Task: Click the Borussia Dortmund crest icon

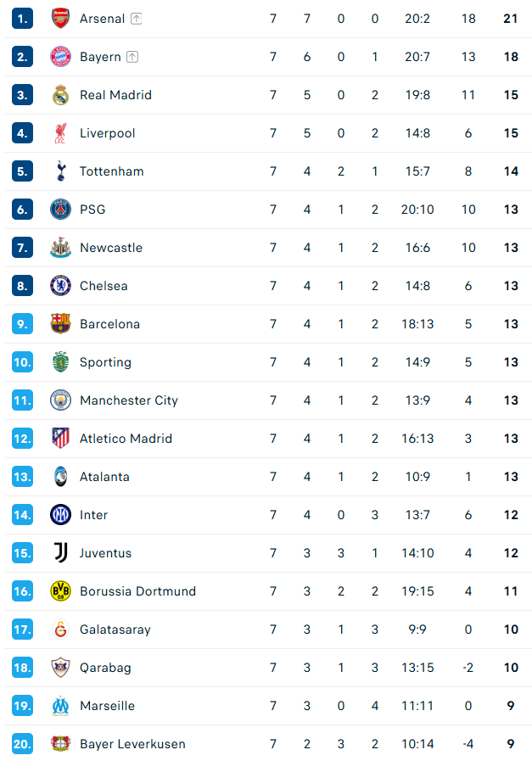Action: (x=60, y=591)
